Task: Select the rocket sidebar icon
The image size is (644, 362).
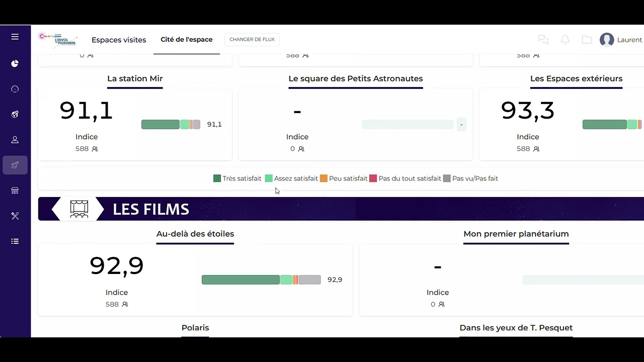Action: [15, 165]
